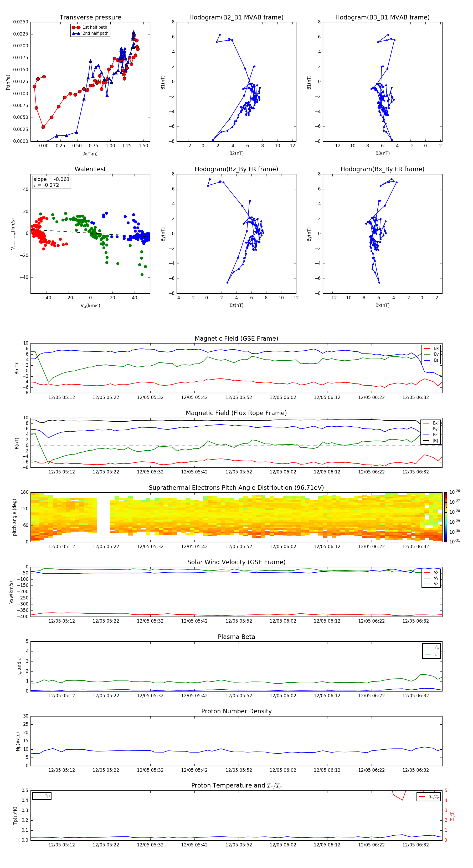Click "12/05 06:32" tick under Proton Number Density plot

(x=415, y=770)
